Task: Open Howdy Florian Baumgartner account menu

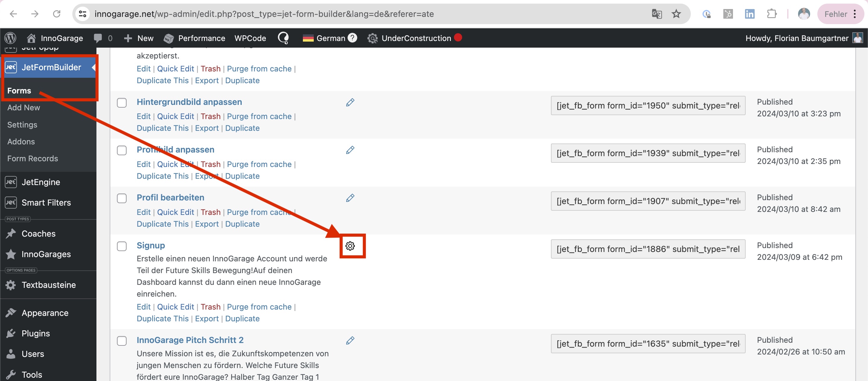Action: coord(804,38)
